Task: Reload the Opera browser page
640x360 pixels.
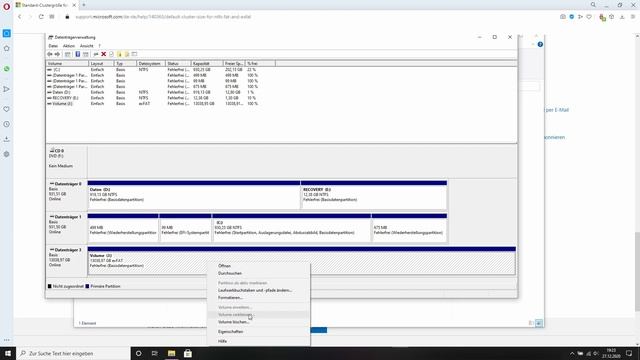Action: click(41, 17)
